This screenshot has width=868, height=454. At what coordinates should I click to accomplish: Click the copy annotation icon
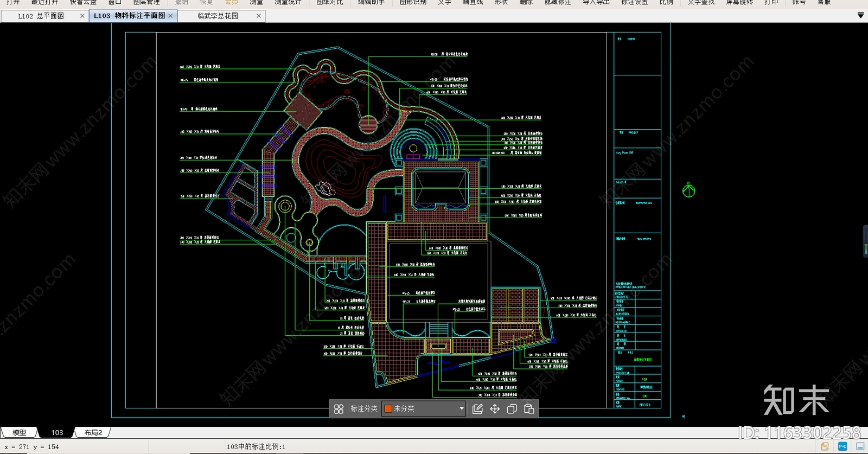pos(512,409)
